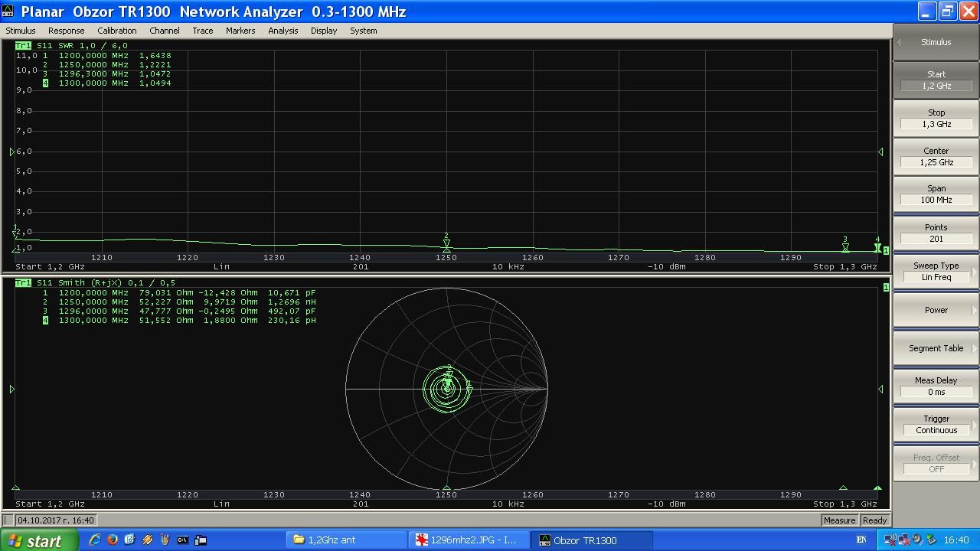Image resolution: width=980 pixels, height=551 pixels.
Task: Click the back arrow beside Stimulus header
Action: coord(899,42)
